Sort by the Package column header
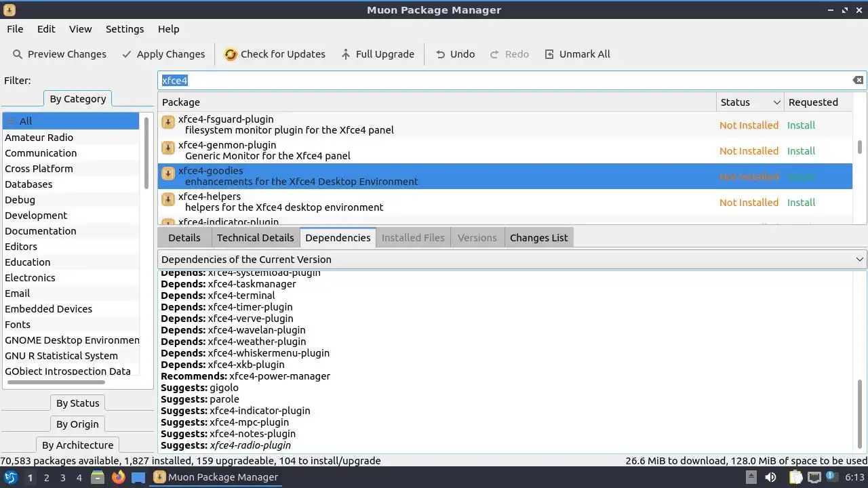 pos(437,102)
